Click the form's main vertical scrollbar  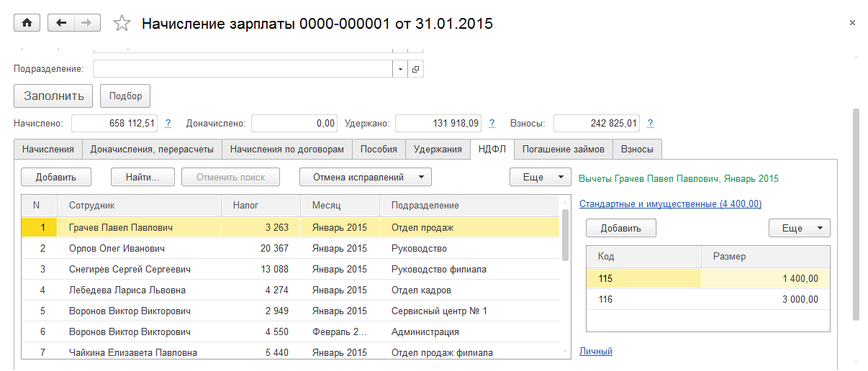856,214
